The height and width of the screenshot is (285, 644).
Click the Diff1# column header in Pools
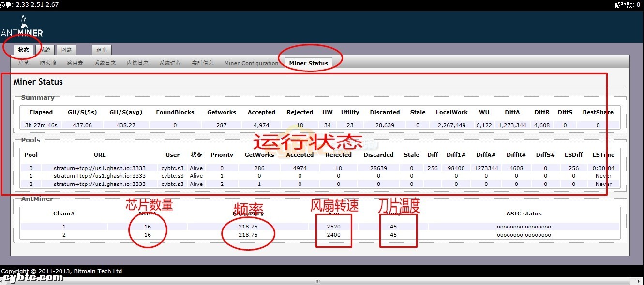click(x=456, y=155)
